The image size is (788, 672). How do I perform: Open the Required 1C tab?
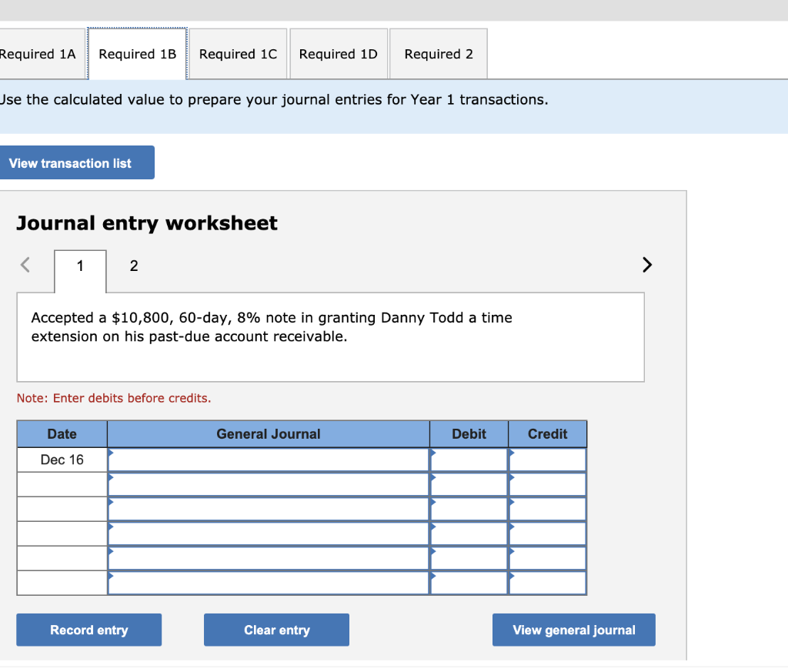tap(238, 53)
